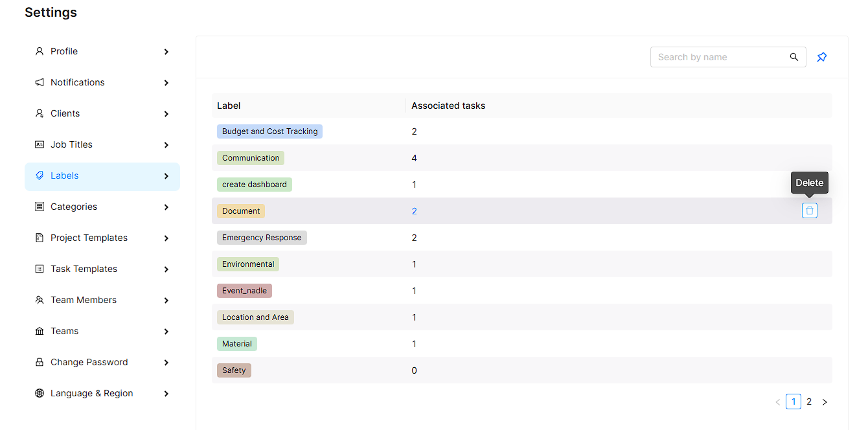Image resolution: width=868 pixels, height=430 pixels.
Task: Expand the Team Members chevron arrow
Action: tap(166, 300)
